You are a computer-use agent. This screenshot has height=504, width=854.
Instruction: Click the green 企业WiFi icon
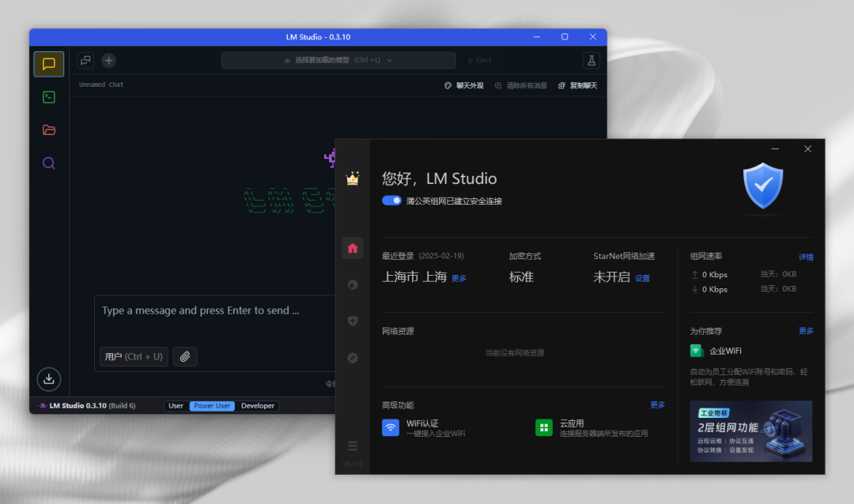(x=697, y=351)
